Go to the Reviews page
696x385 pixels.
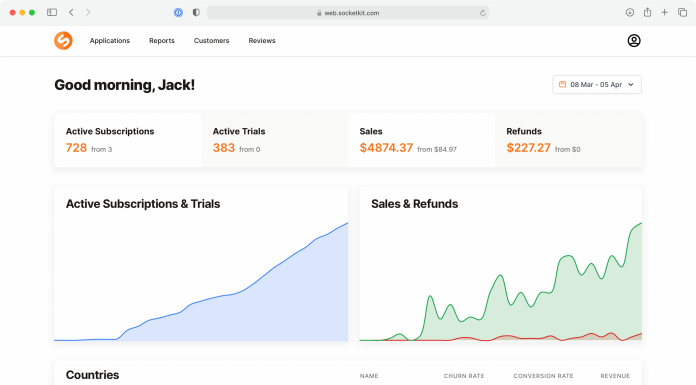(x=262, y=40)
